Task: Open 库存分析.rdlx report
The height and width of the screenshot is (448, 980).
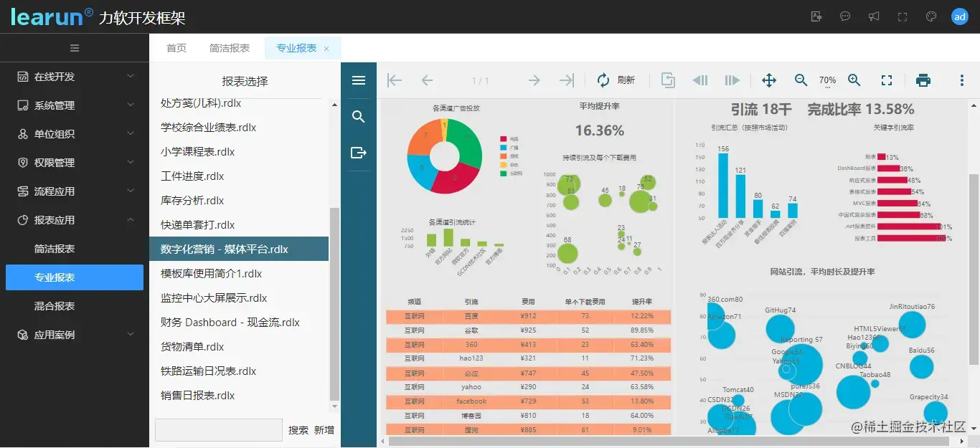Action: 239,201
